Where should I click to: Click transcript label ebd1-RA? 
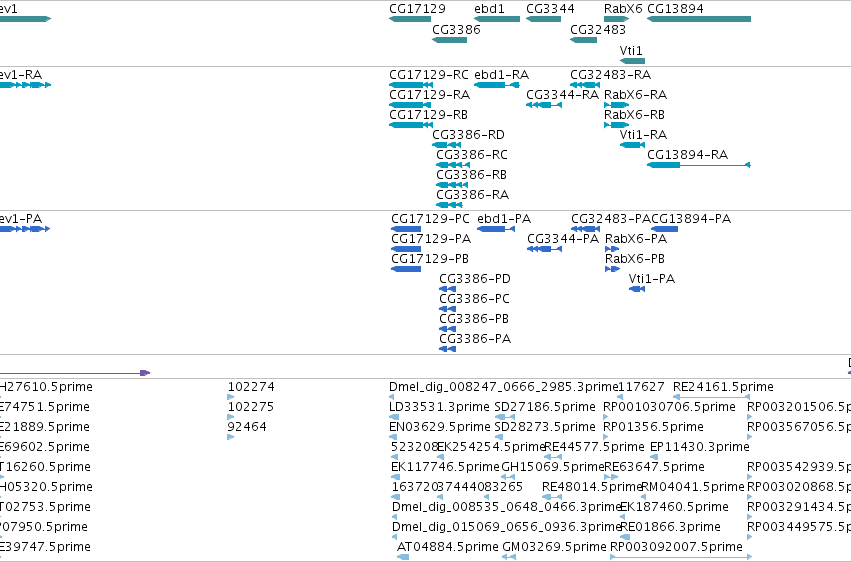(501, 74)
